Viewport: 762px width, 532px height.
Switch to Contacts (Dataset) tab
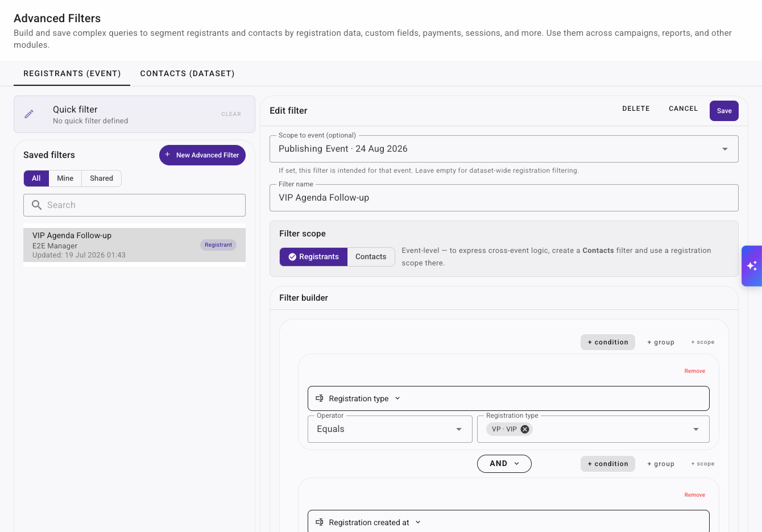click(188, 73)
